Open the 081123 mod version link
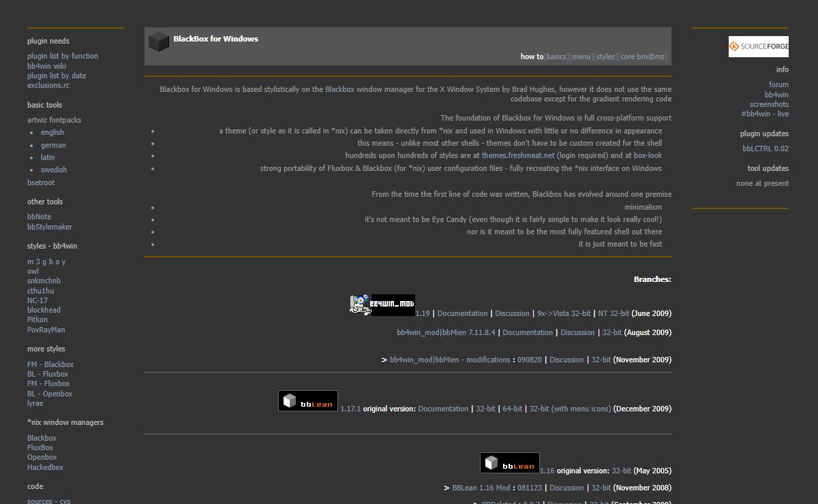The height and width of the screenshot is (504, 818). click(x=530, y=488)
